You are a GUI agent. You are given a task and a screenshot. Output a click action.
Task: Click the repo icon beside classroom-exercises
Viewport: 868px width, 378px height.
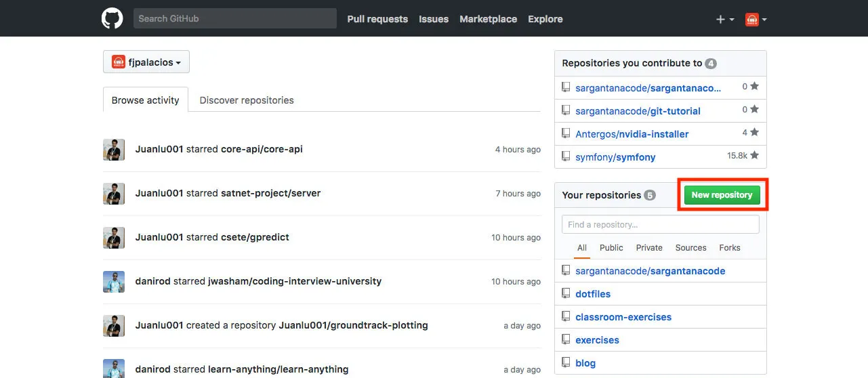566,316
